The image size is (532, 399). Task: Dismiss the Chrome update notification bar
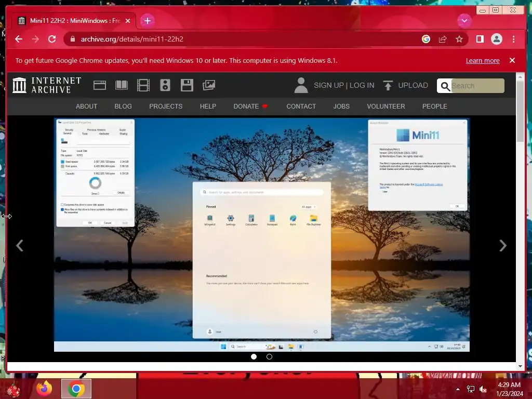pos(512,60)
